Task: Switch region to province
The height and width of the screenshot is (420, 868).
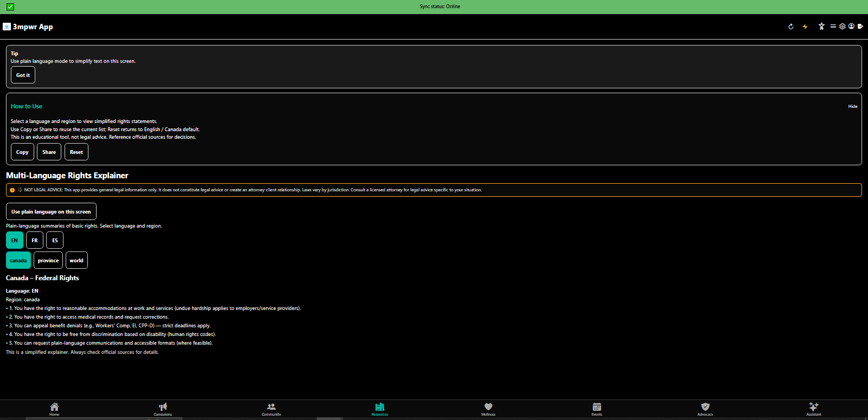Action: (48, 261)
